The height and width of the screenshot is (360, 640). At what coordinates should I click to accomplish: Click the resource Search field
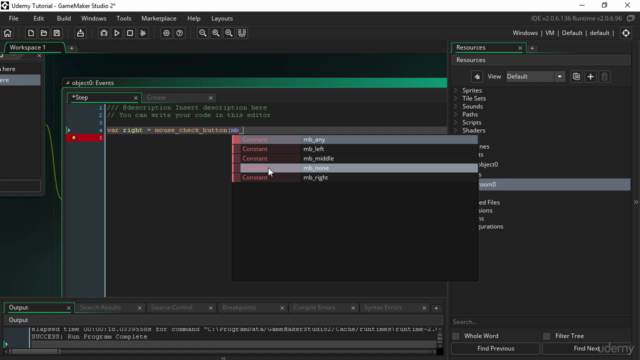tap(541, 322)
